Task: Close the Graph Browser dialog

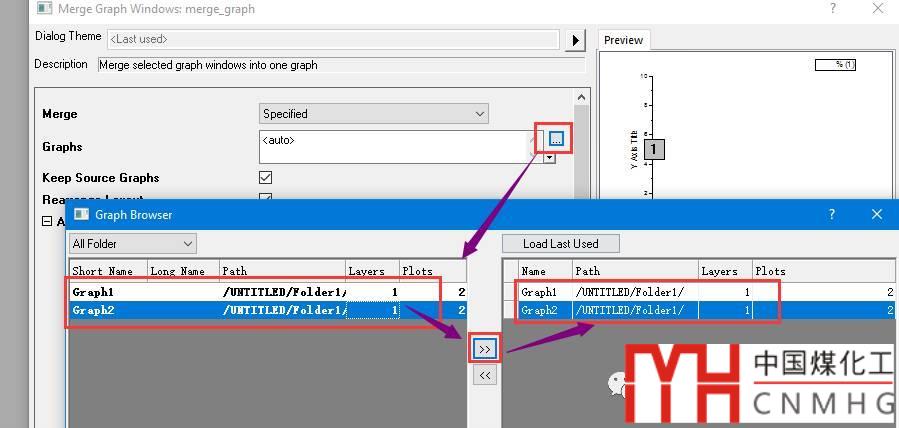Action: pos(877,214)
